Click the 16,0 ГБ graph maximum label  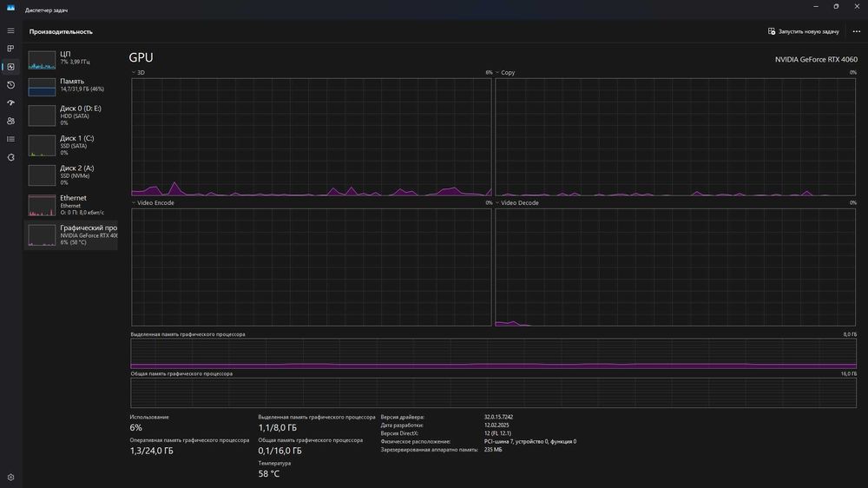point(849,374)
